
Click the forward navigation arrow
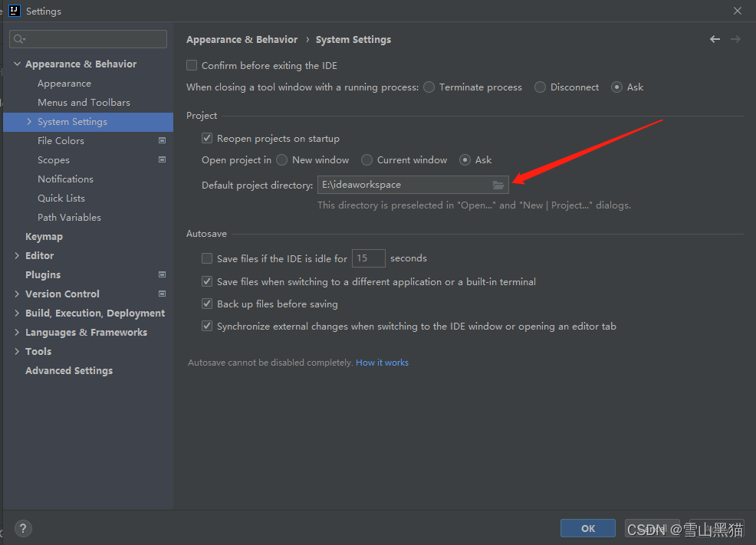click(x=735, y=40)
